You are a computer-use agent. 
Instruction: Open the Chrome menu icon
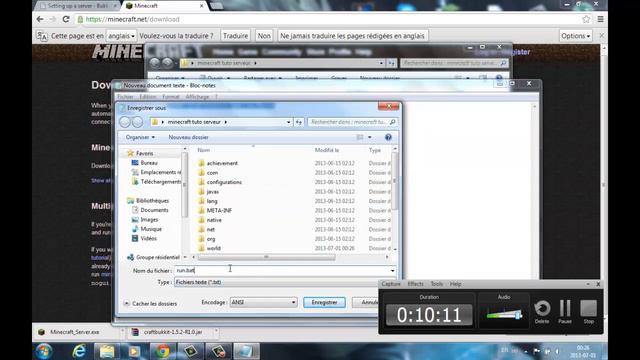pos(600,19)
